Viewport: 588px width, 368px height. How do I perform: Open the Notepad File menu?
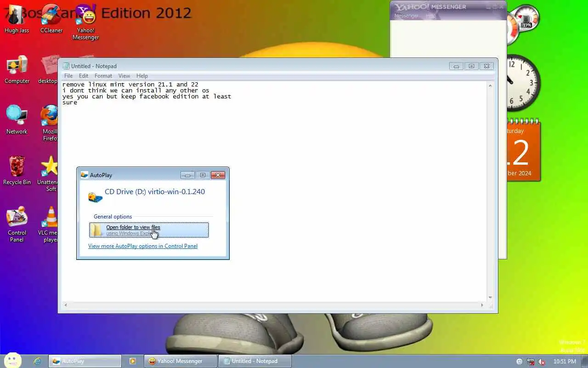68,76
